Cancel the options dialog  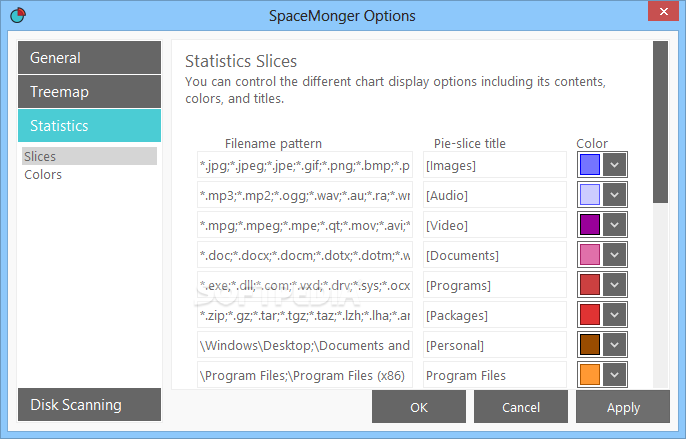[521, 407]
